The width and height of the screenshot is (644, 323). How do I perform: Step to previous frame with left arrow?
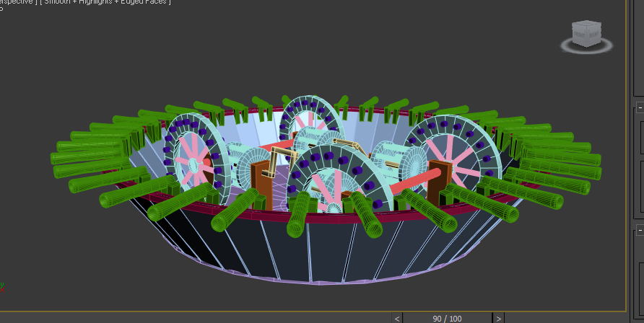click(397, 318)
